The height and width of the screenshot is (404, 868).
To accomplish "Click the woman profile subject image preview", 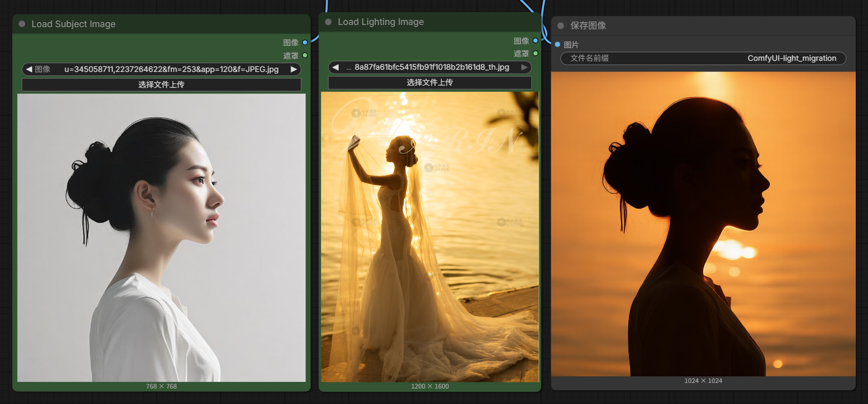I will (x=161, y=237).
